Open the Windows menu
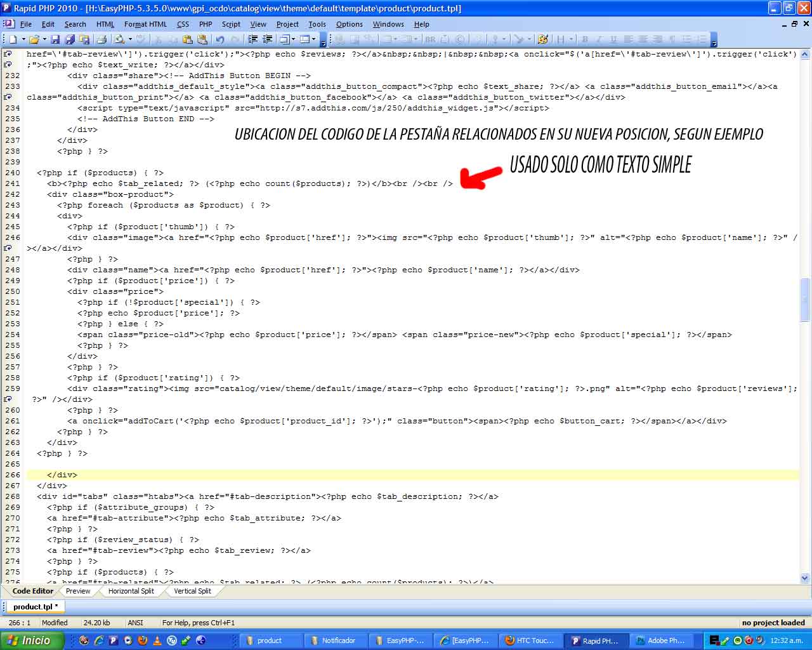 388,24
